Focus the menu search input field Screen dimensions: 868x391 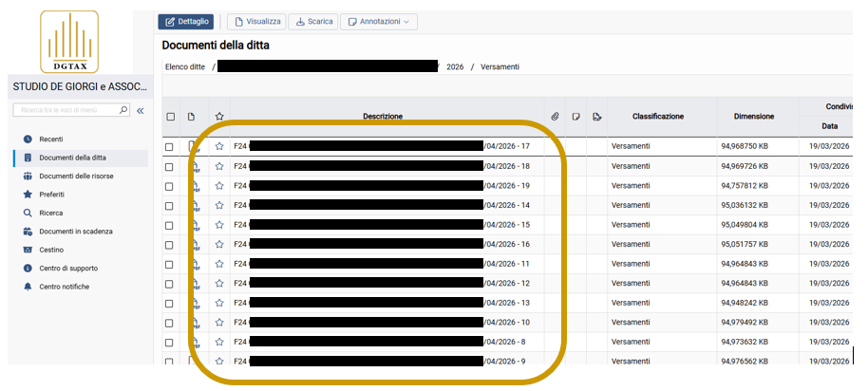[68, 110]
